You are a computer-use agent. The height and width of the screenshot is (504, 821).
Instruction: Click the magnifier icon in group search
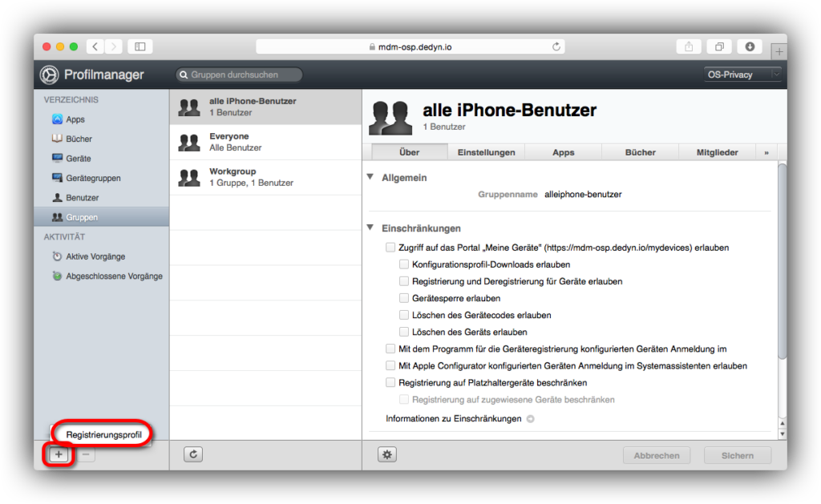coord(184,75)
